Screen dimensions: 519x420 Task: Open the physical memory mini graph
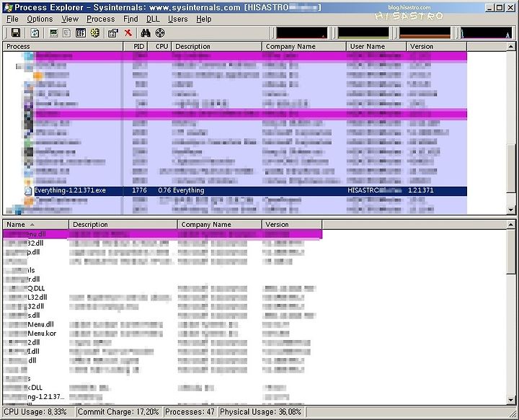click(425, 32)
